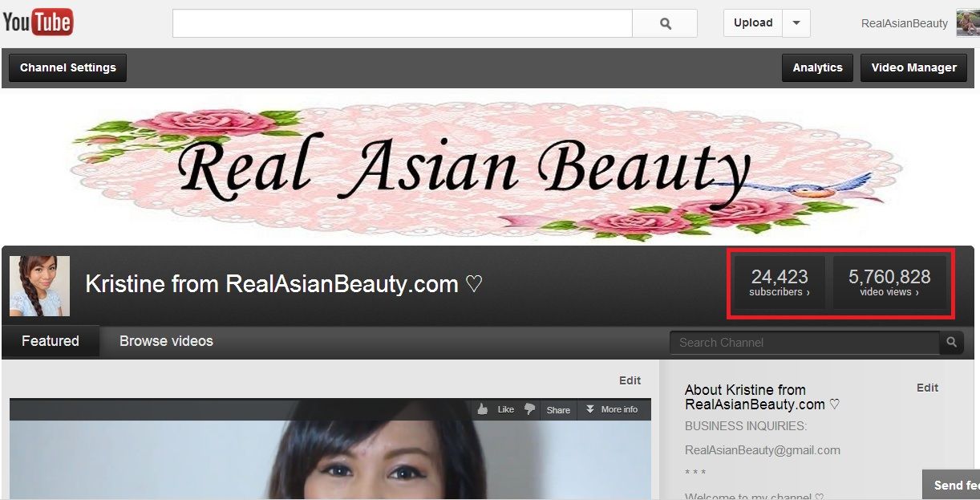This screenshot has width=980, height=500.
Task: Open the account avatar thumbnail in header
Action: (968, 22)
